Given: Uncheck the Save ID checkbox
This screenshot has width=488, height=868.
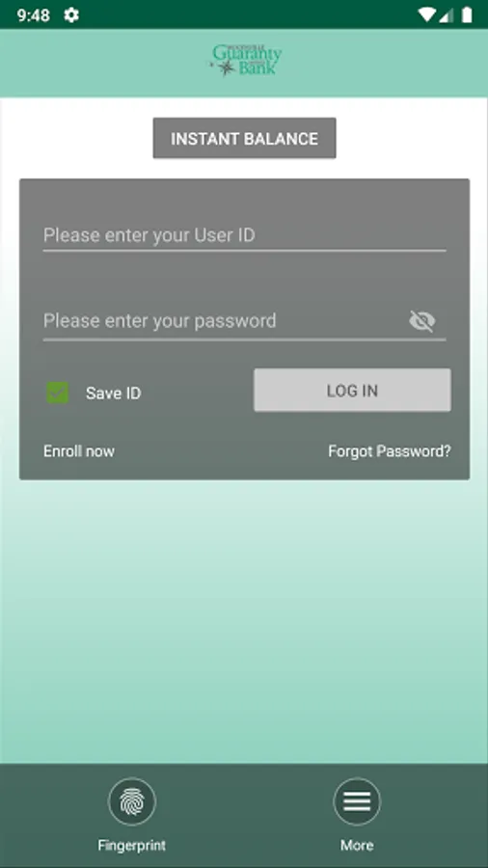Looking at the screenshot, I should coord(58,393).
